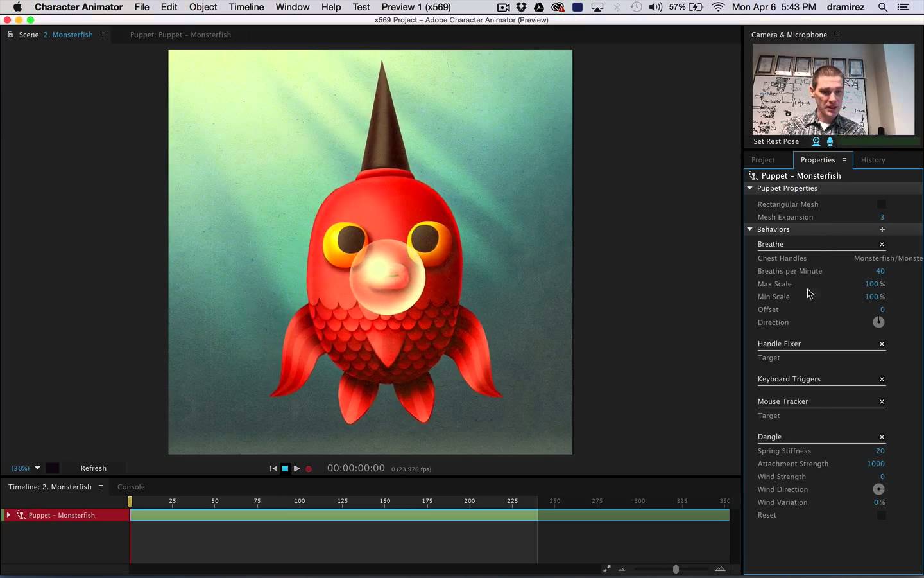Click the go-to-start playback icon
This screenshot has height=578, width=924.
pyautogui.click(x=272, y=469)
